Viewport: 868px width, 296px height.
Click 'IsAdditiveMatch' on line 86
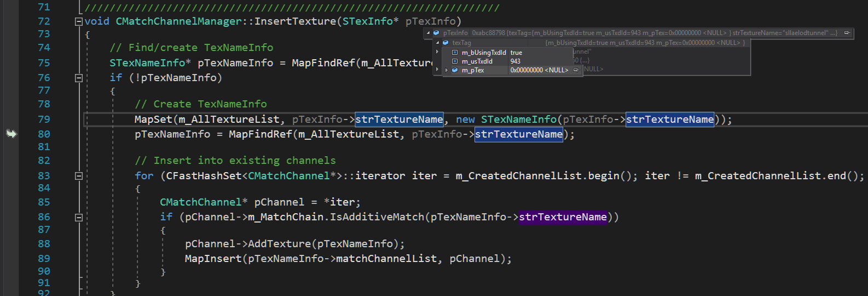pyautogui.click(x=377, y=217)
